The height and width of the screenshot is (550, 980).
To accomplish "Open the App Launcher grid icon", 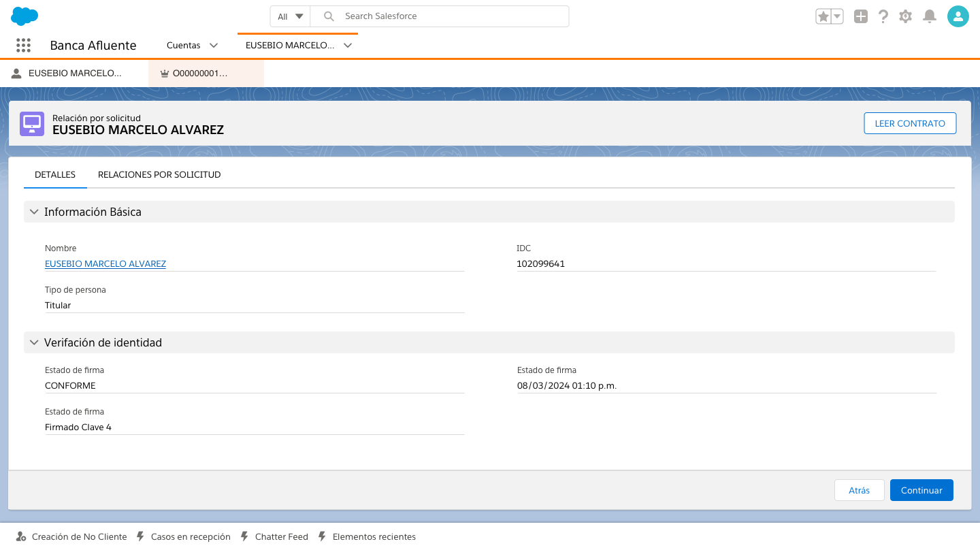I will coord(23,45).
